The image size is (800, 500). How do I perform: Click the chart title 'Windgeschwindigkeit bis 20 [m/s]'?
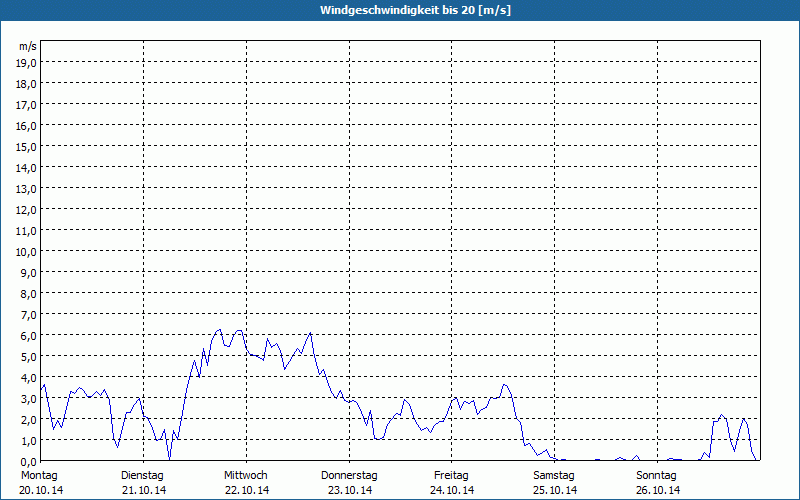click(x=415, y=10)
